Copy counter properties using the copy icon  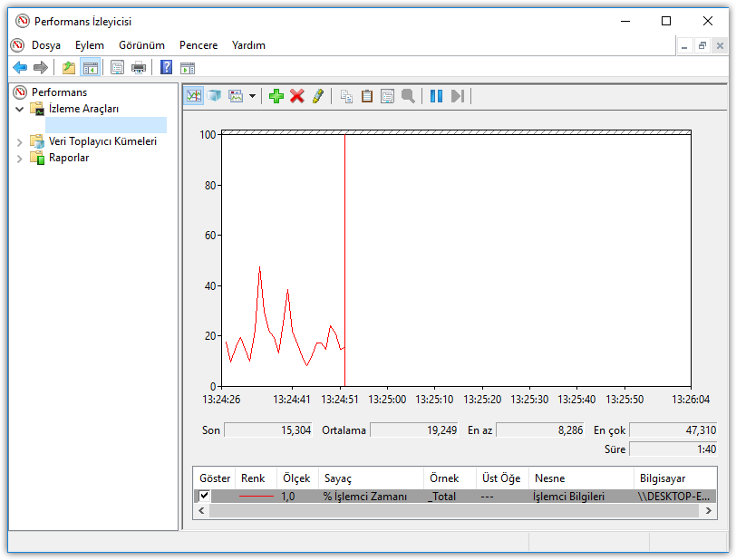point(346,95)
